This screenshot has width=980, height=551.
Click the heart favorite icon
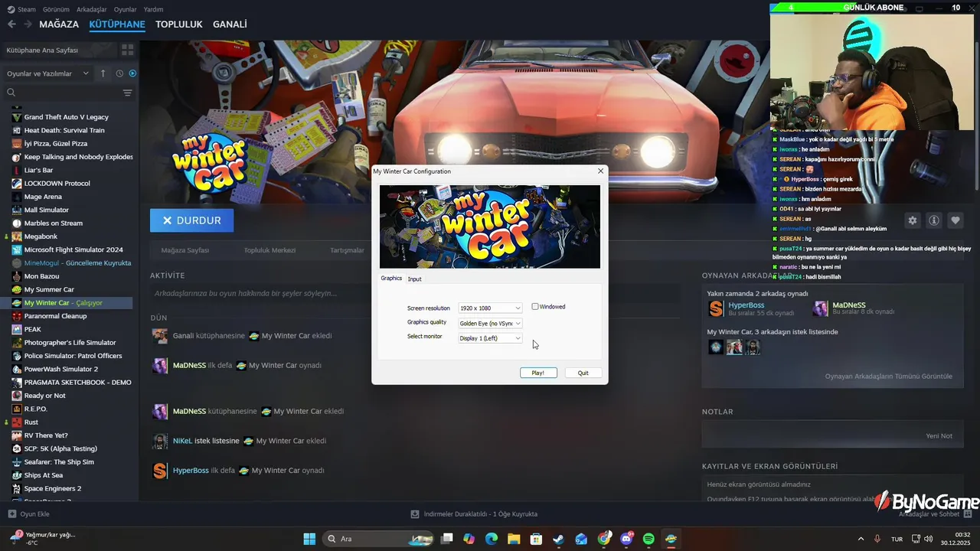[x=955, y=220]
